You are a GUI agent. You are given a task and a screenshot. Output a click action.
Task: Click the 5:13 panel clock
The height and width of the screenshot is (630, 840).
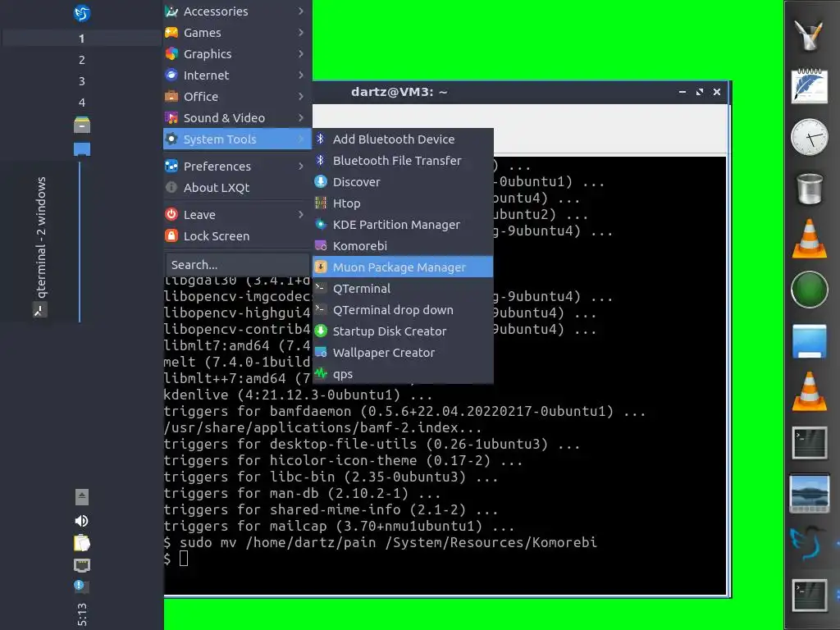click(81, 614)
